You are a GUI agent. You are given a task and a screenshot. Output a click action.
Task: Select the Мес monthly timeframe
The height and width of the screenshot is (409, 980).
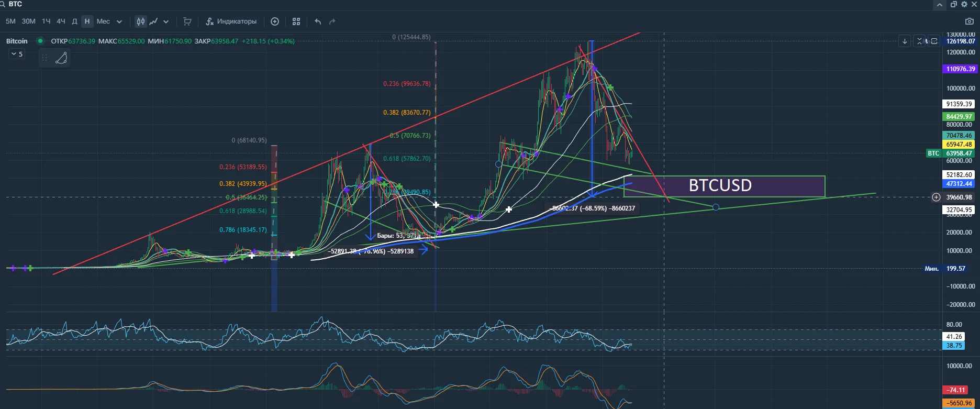[x=103, y=21]
